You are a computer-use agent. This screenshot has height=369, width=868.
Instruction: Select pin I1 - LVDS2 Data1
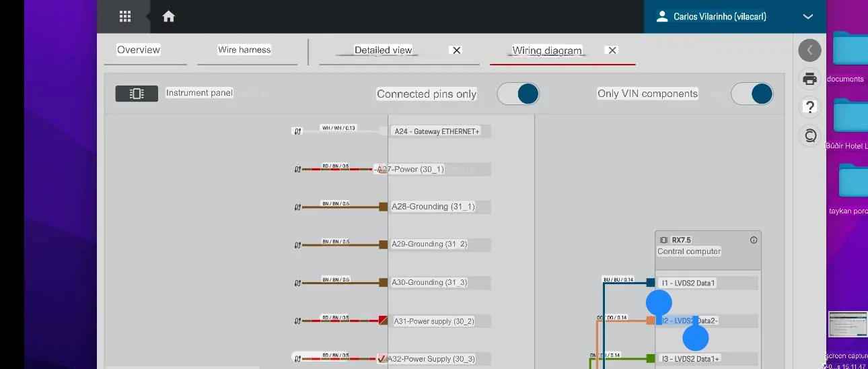click(708, 283)
